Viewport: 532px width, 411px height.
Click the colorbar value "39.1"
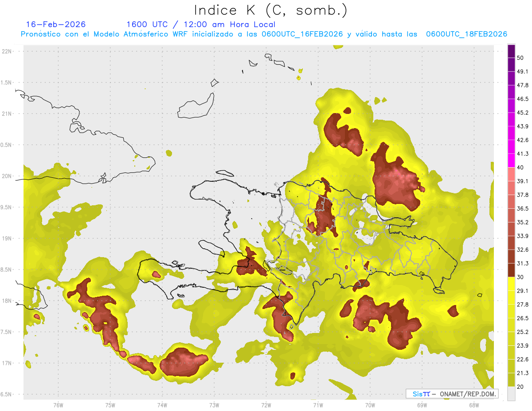[x=523, y=181]
